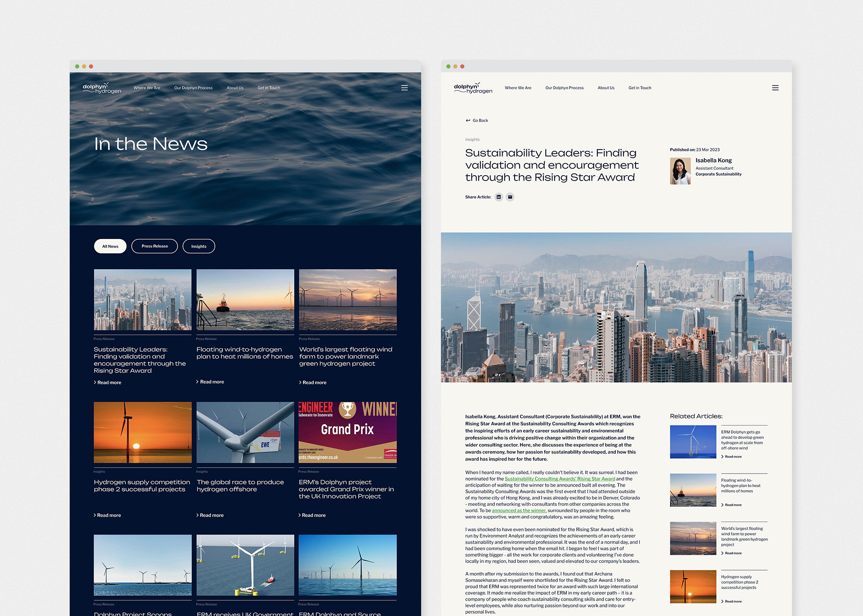Open white floating turbine bottom-row thumbnail

pos(245,565)
